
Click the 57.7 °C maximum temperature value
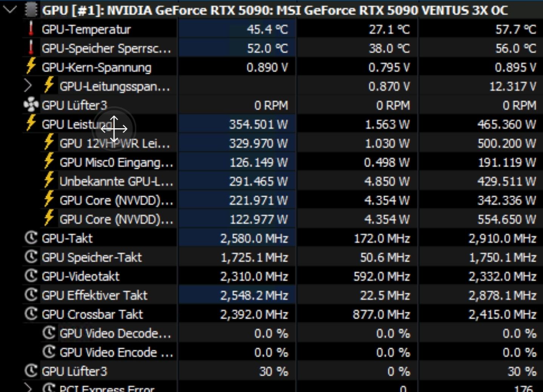(516, 29)
